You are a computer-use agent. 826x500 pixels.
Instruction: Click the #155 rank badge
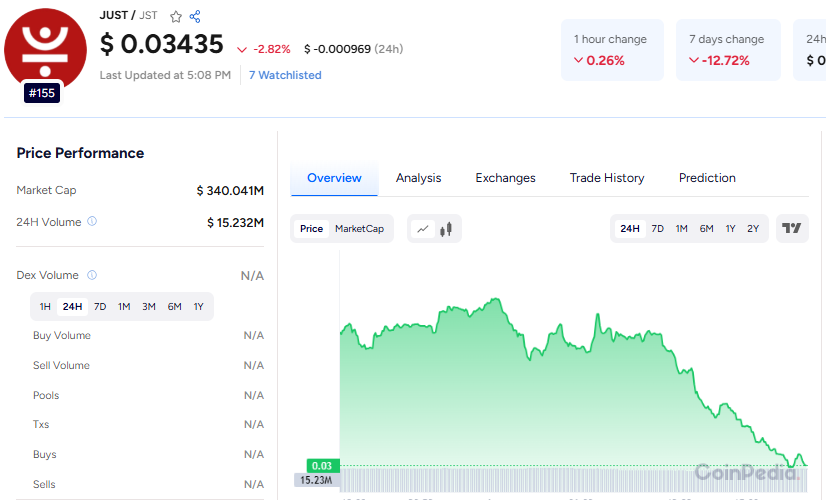pos(42,93)
